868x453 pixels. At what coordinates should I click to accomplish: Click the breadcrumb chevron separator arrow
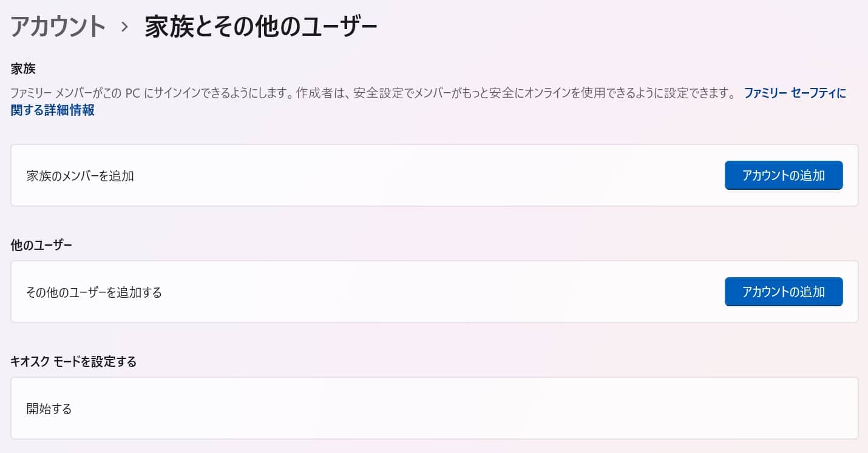[125, 27]
